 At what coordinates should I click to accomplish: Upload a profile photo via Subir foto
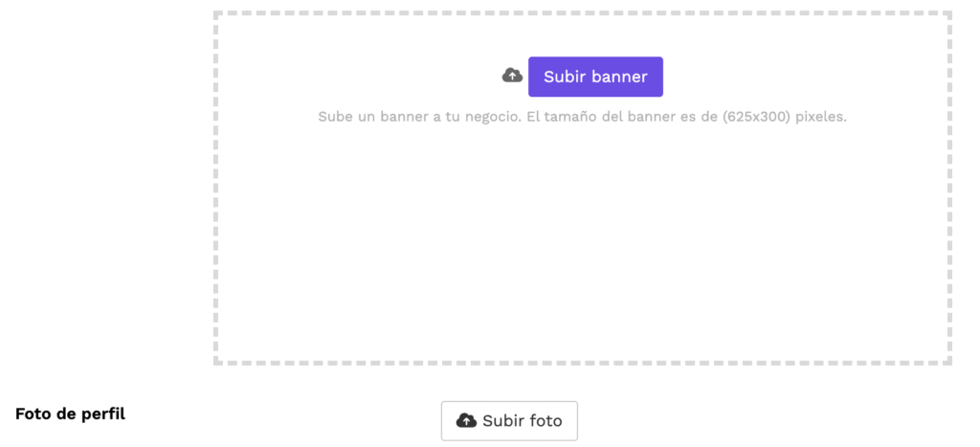point(509,421)
